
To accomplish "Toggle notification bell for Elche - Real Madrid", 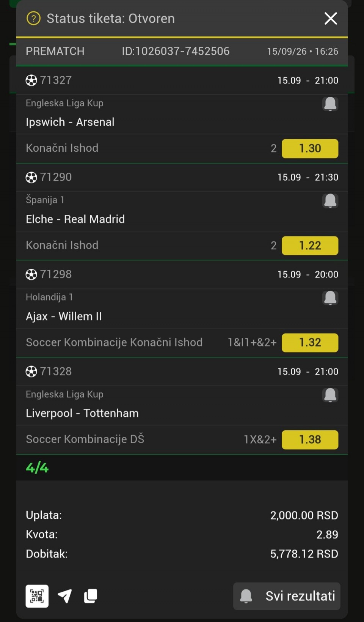I will pyautogui.click(x=330, y=201).
